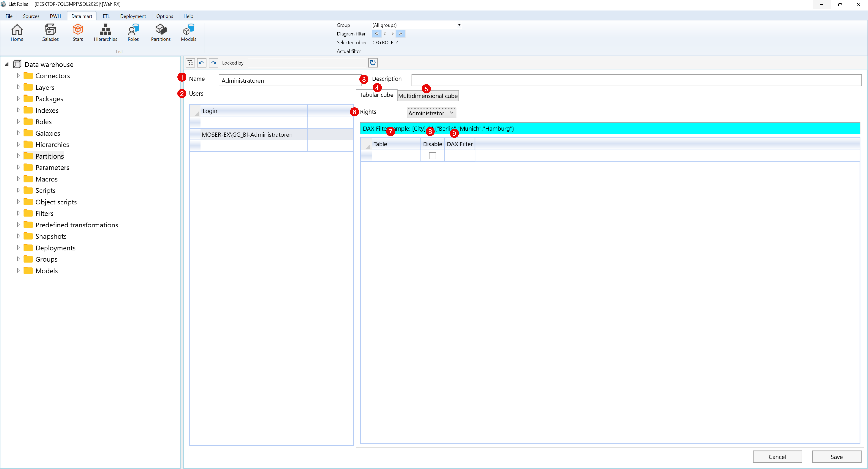Click the Description input field
Image resolution: width=868 pixels, height=469 pixels.
(x=636, y=80)
